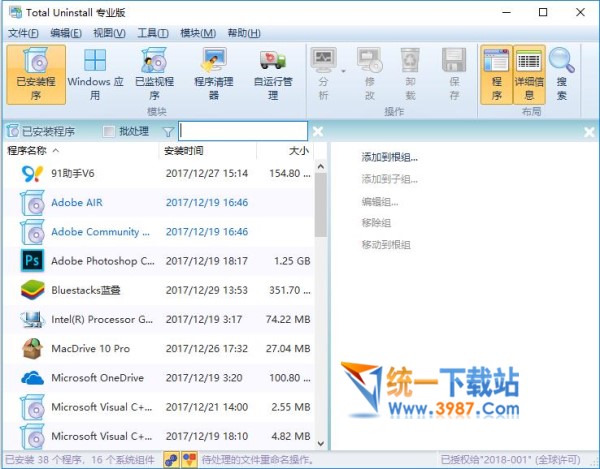This screenshot has width=600, height=469.
Task: Click the Microsoft OneDrive cloud icon
Action: pyautogui.click(x=32, y=378)
